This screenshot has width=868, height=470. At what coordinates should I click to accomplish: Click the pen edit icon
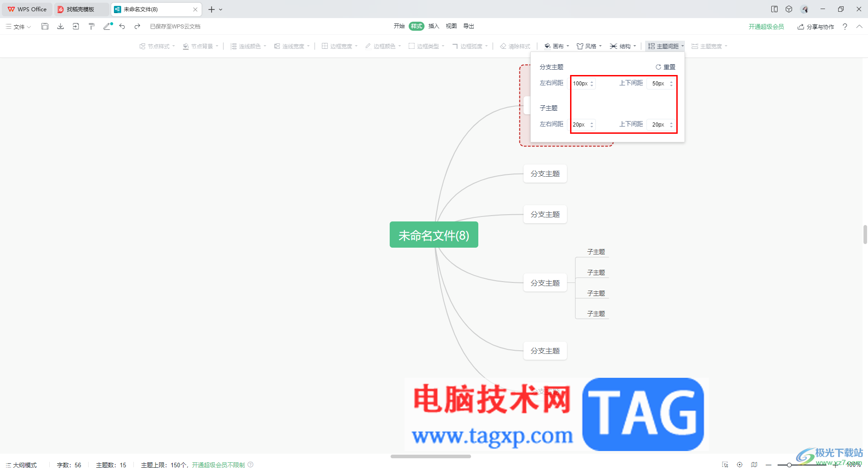tap(107, 27)
